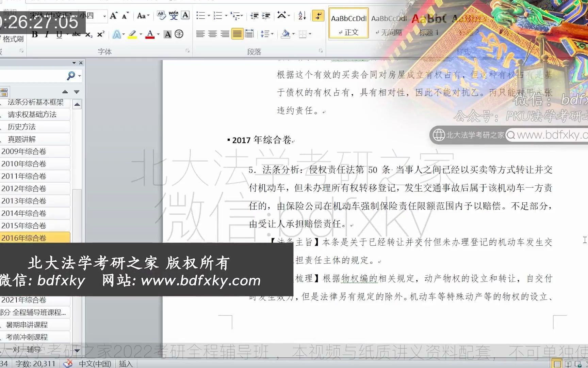
Task: Align text left
Action: click(x=200, y=34)
